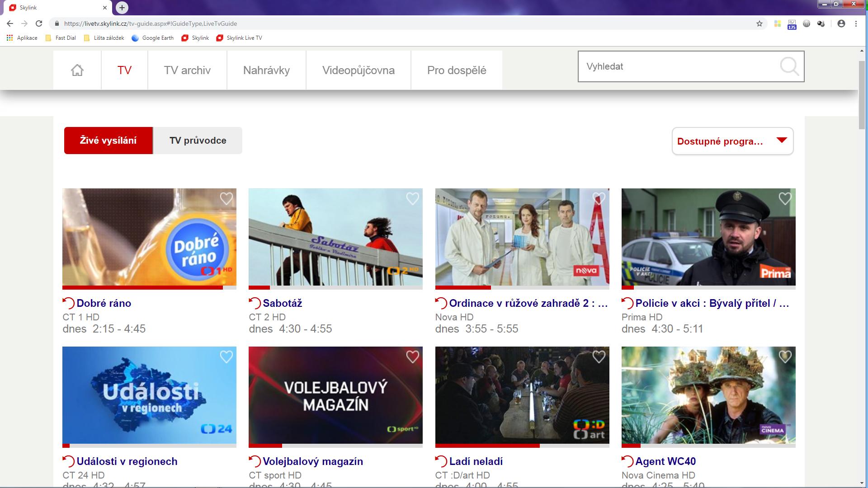Open Sabotáž title link

click(x=283, y=303)
